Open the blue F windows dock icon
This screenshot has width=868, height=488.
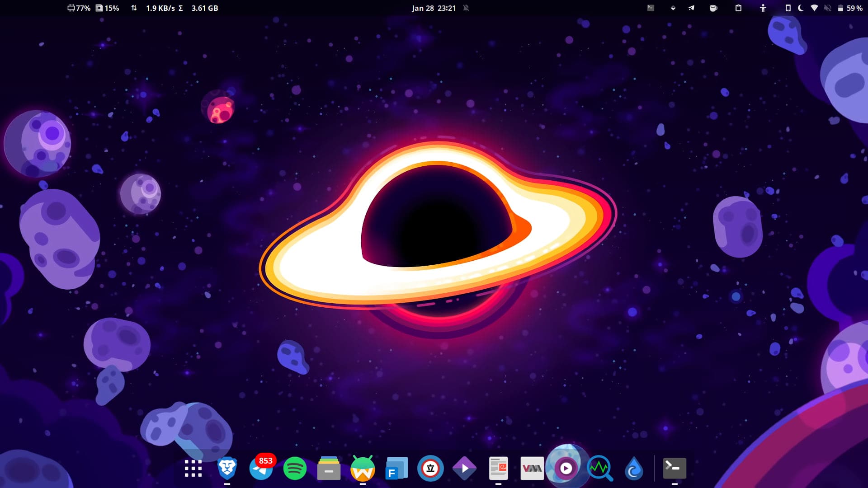[396, 469]
